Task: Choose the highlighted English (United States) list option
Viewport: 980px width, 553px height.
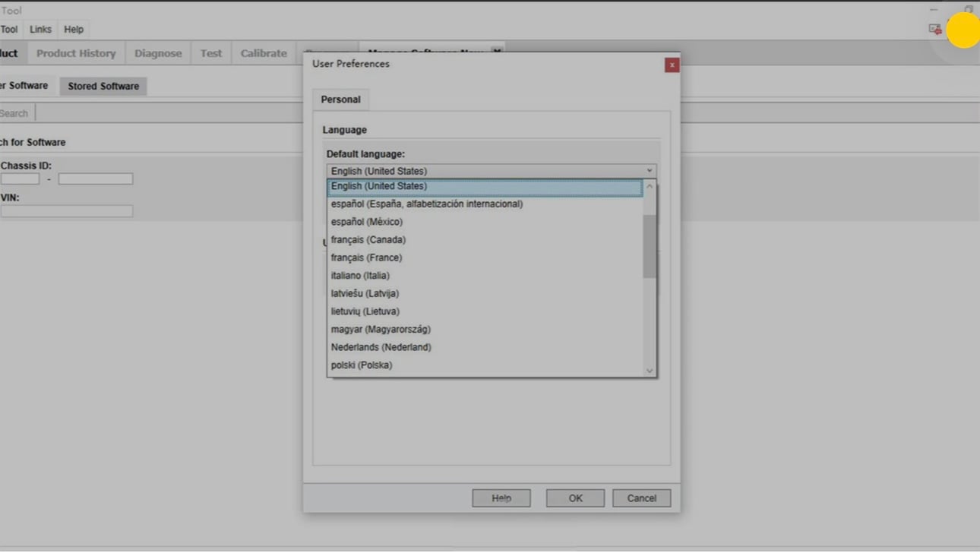Action: click(485, 187)
